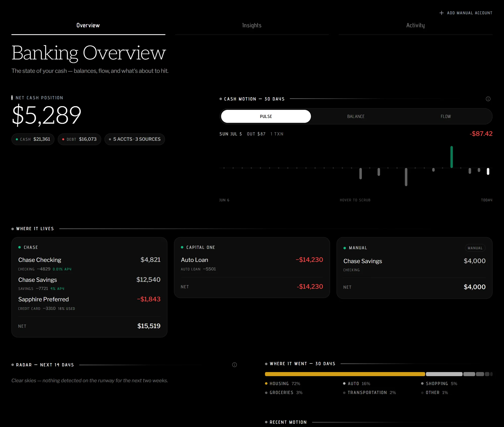Click the longest gray outflow bar in chart
This screenshot has width=504, height=427.
pyautogui.click(x=406, y=177)
